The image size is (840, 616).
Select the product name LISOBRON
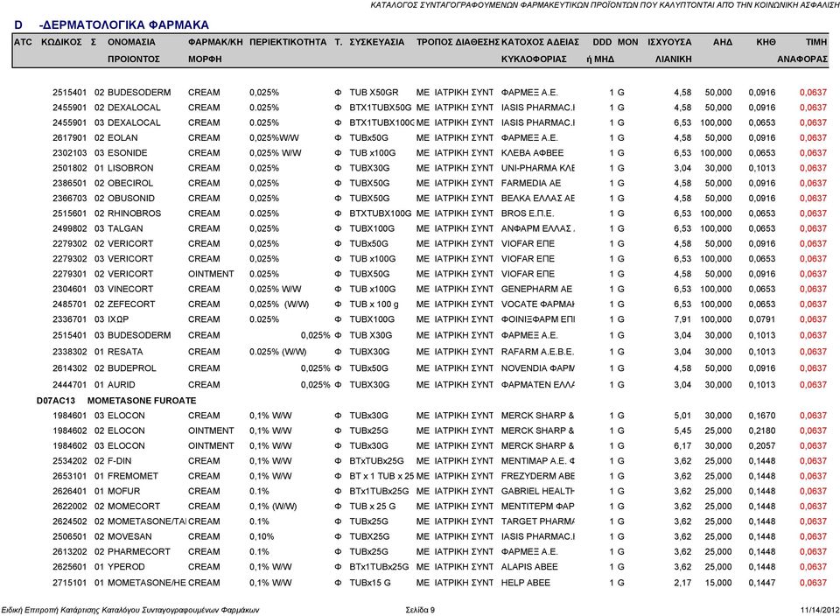[x=130, y=168]
